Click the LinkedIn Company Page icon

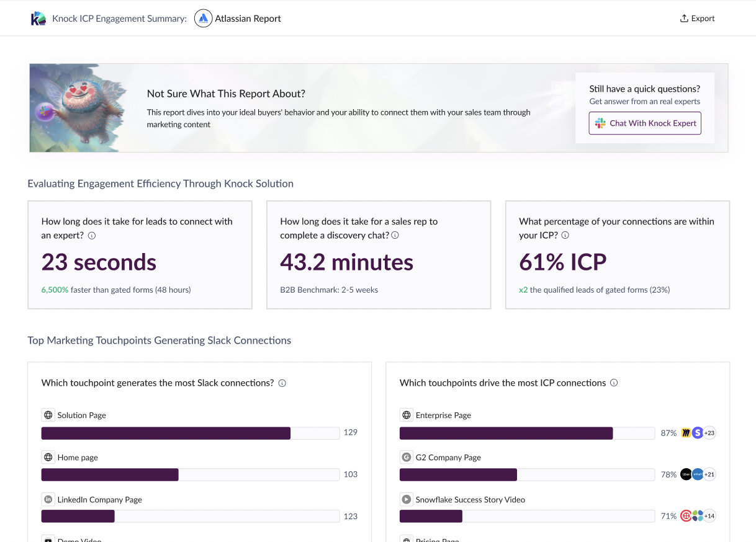point(48,499)
